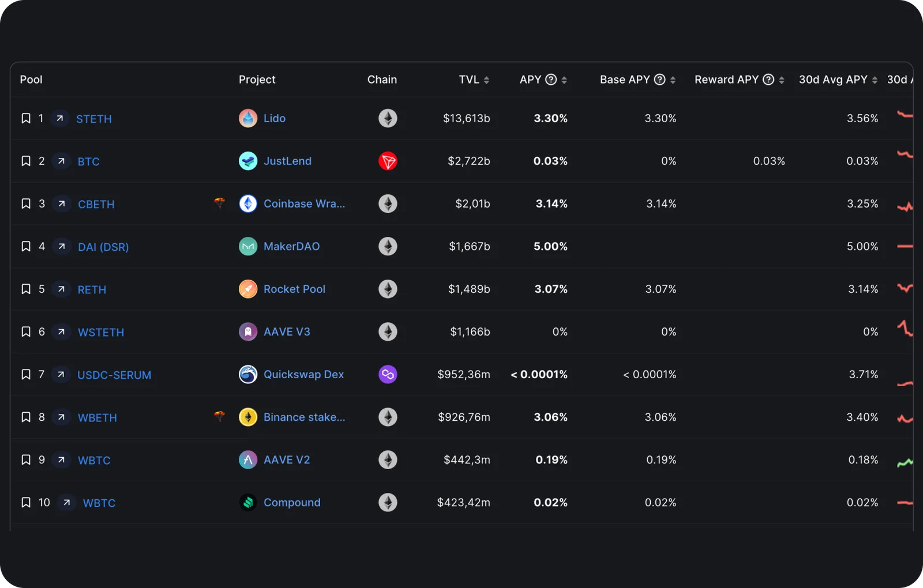The height and width of the screenshot is (588, 923).
Task: Click the Coinbase Wrapped logo icon
Action: pos(248,203)
